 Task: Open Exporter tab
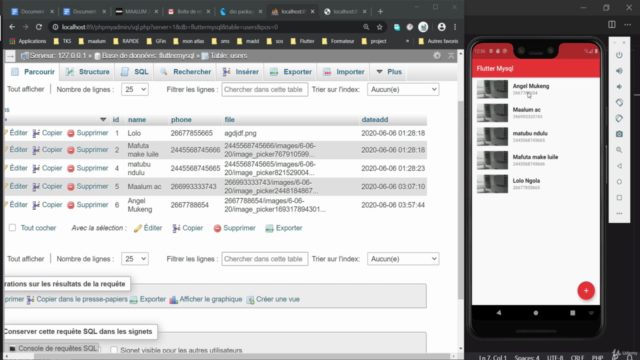291,72
